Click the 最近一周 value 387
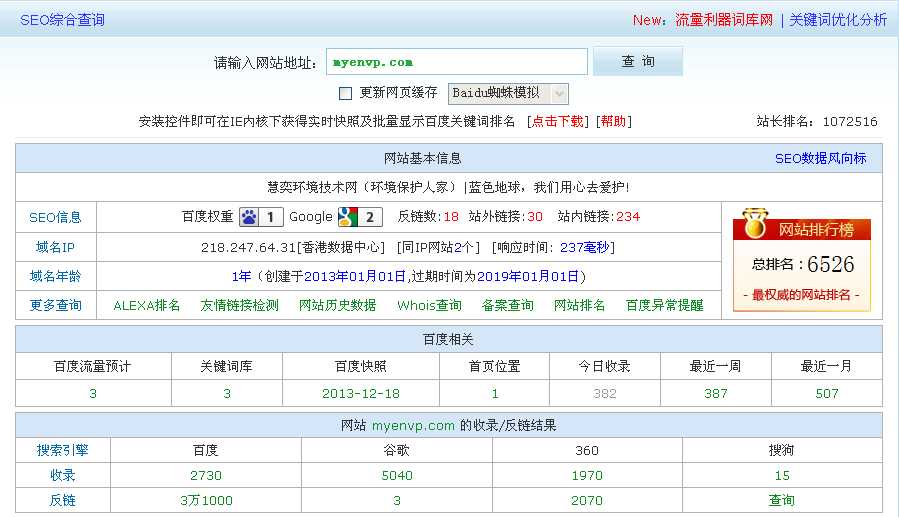Viewport: 899px width, 517px height. 716,394
